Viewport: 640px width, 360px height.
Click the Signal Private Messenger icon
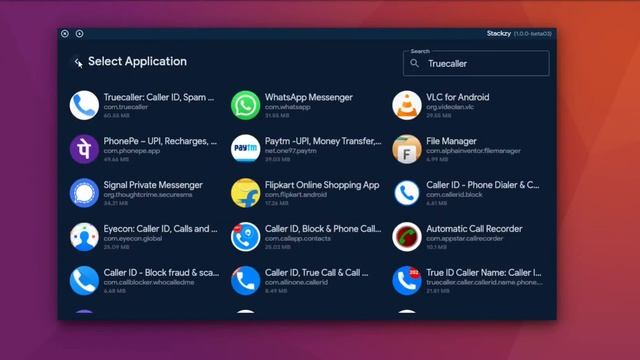(x=84, y=193)
